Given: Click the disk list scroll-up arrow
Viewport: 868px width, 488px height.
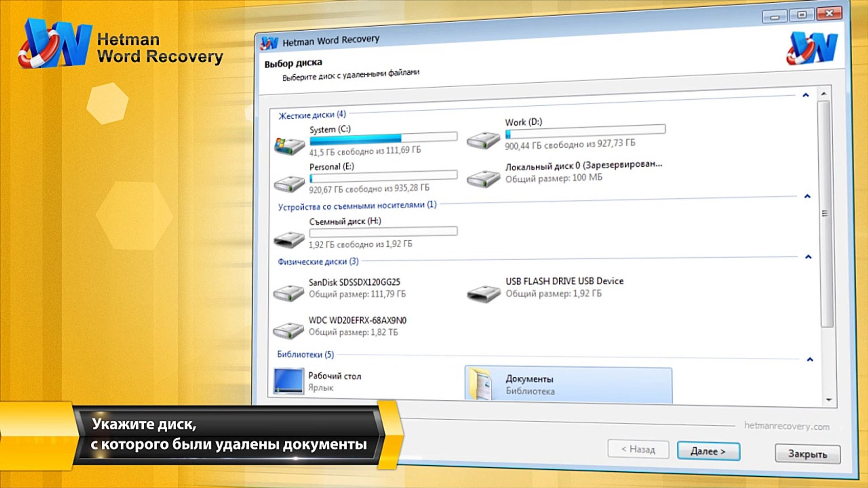Looking at the screenshot, I should [x=824, y=94].
